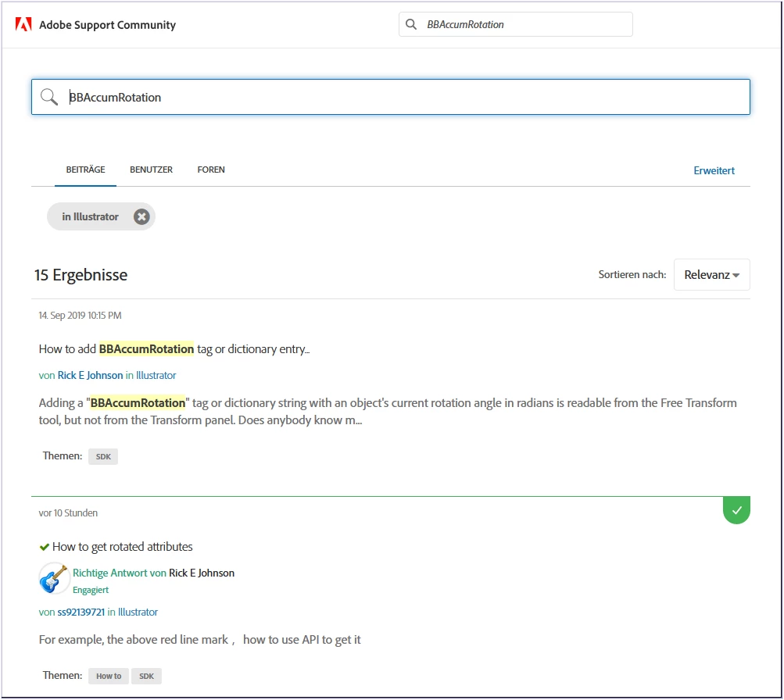Focus the header search field containing BBAccumRotation

515,24
